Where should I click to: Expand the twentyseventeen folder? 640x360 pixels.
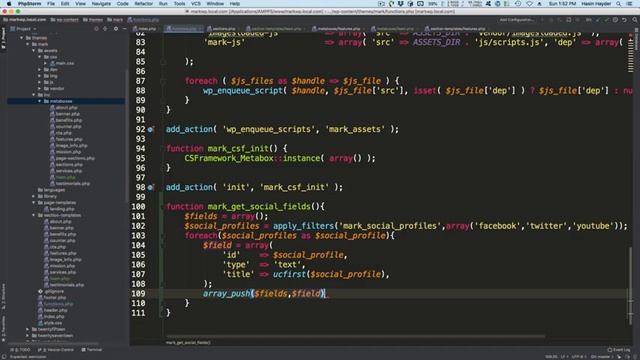pyautogui.click(x=28, y=336)
